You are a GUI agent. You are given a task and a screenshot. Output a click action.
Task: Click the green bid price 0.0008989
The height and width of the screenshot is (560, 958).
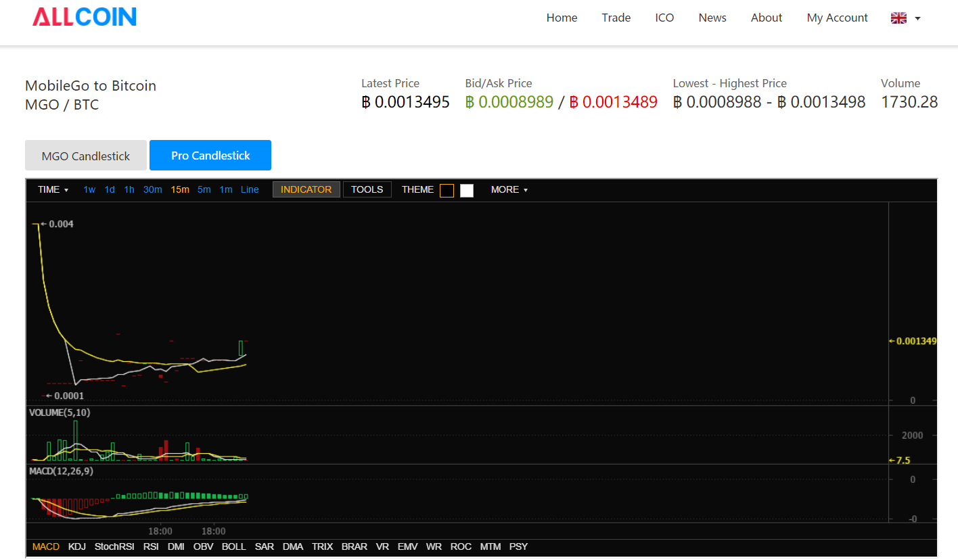509,102
